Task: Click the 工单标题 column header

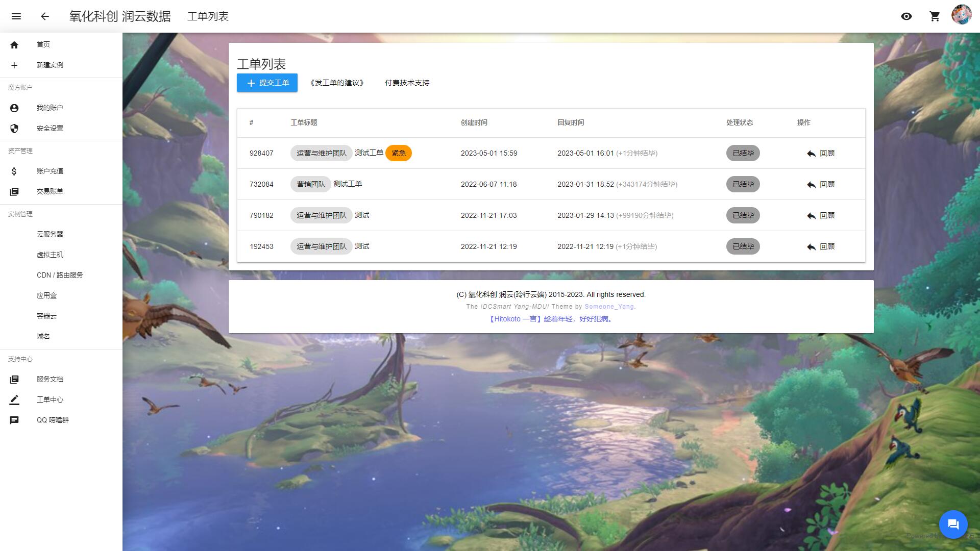Action: click(304, 122)
